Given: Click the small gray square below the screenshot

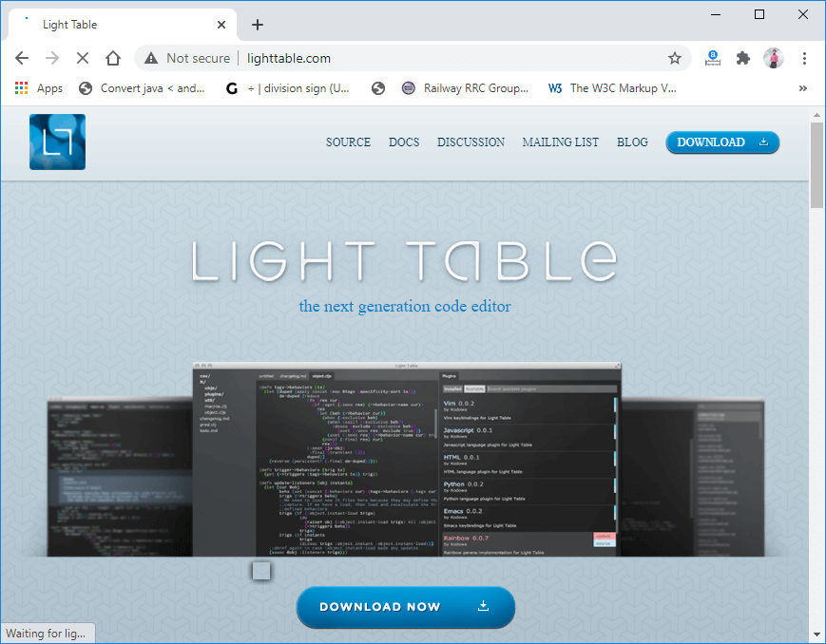Looking at the screenshot, I should click(x=261, y=571).
